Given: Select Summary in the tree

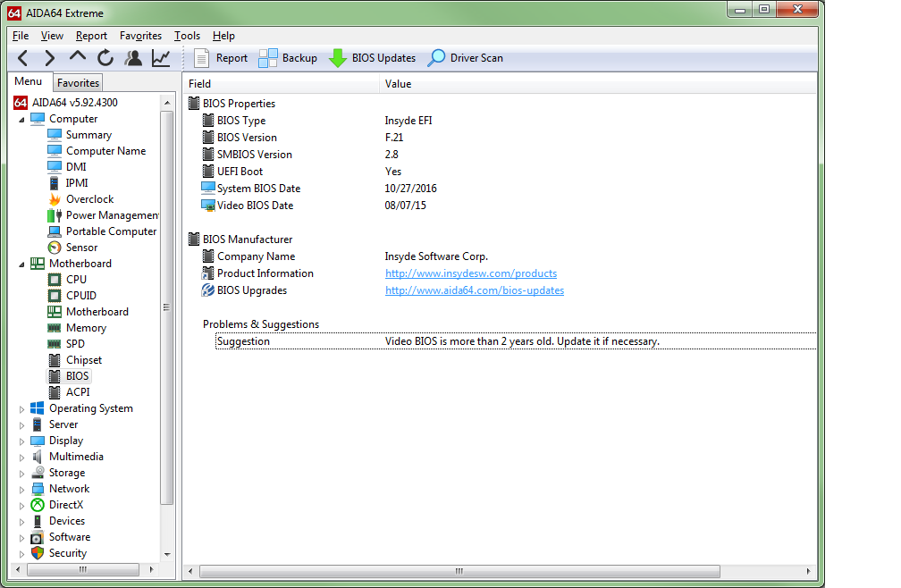Looking at the screenshot, I should pos(88,135).
